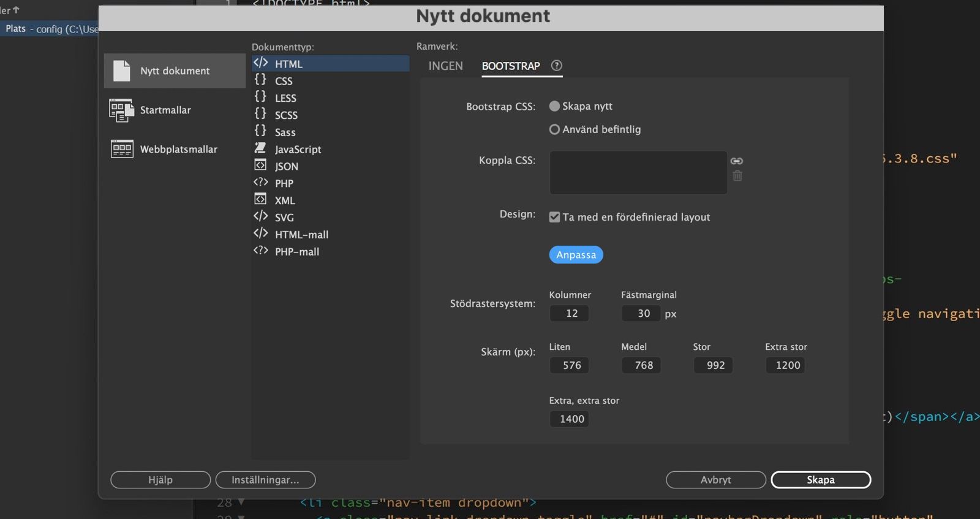Viewport: 980px width, 519px height.
Task: Click the SVG code icon
Action: [261, 216]
